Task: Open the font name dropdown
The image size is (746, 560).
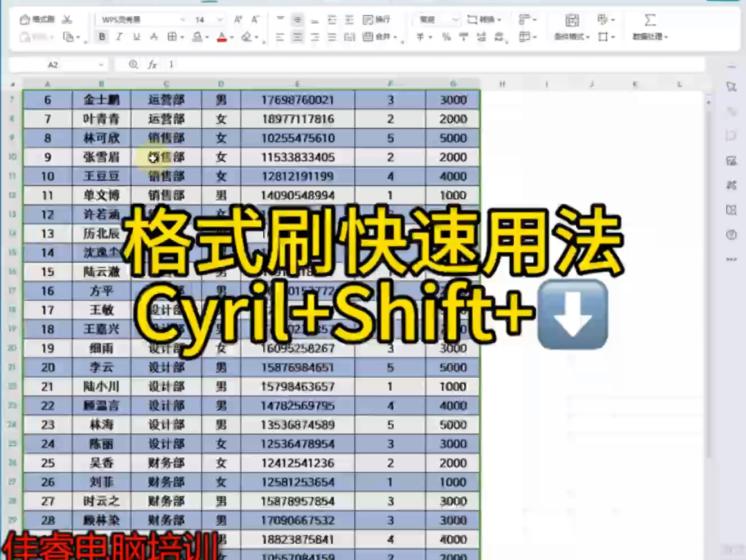Action: (182, 20)
